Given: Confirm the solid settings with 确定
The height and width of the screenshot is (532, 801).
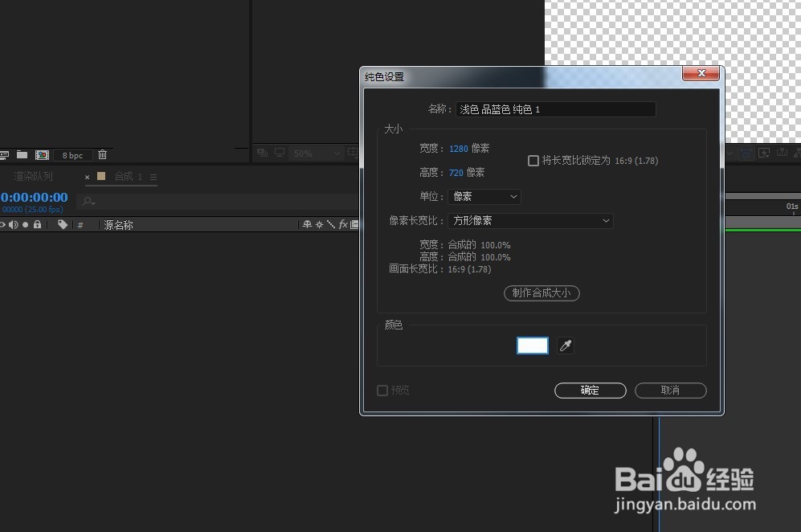Looking at the screenshot, I should [x=590, y=391].
